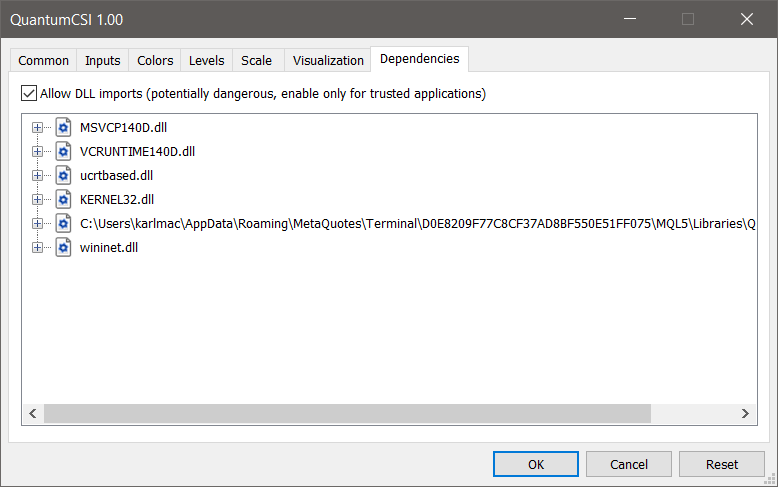The height and width of the screenshot is (487, 778).
Task: Click icon beside the C:\Users\karlmac library path
Action: click(x=63, y=224)
